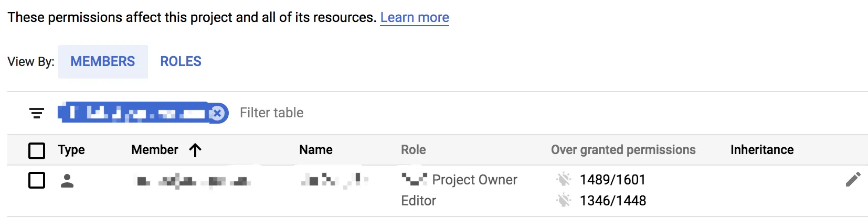Click the edit member pencil icon
This screenshot has width=868, height=219.
(x=853, y=180)
